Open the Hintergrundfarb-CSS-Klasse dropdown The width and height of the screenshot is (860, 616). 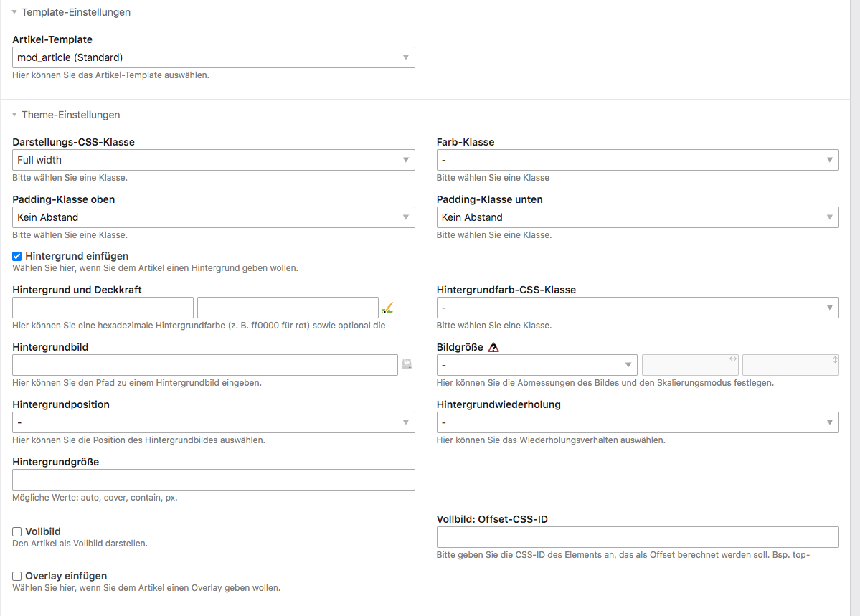coord(638,308)
